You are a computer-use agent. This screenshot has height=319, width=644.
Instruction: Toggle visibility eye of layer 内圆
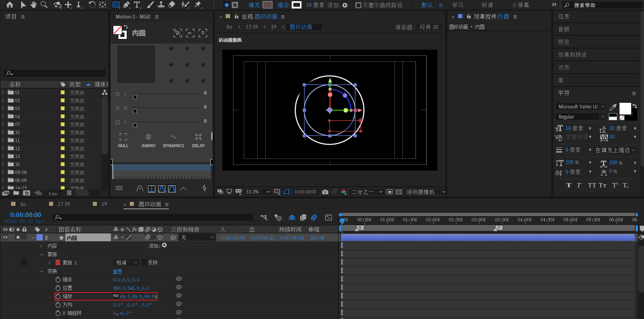click(x=5, y=237)
